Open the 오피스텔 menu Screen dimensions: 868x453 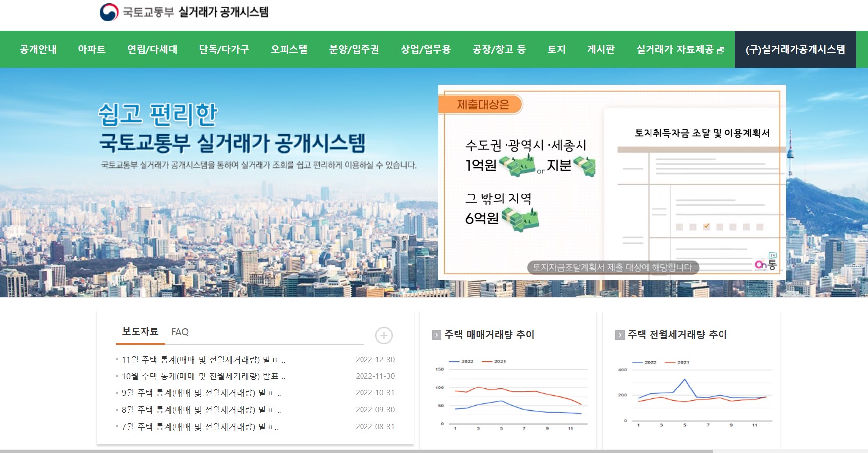click(289, 49)
